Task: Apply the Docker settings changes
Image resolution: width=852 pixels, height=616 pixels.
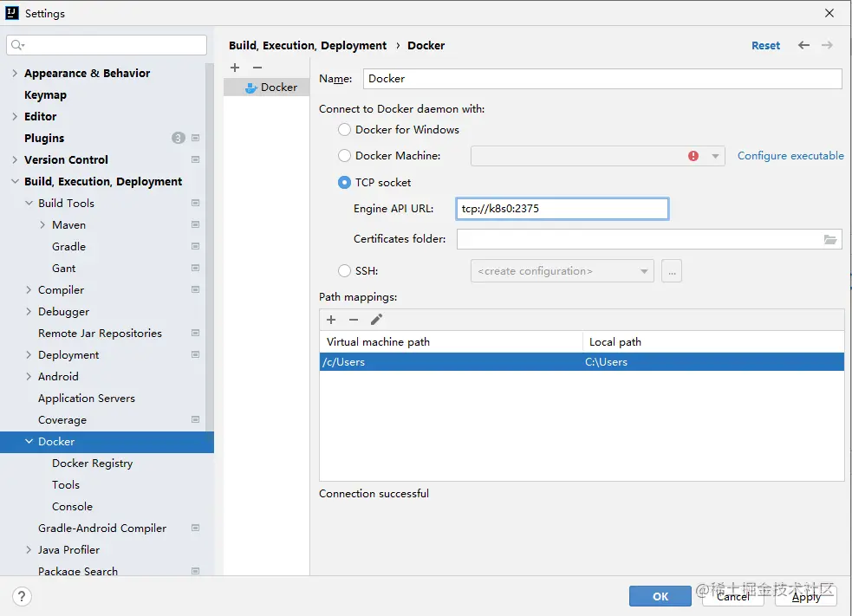Action: pyautogui.click(x=805, y=596)
